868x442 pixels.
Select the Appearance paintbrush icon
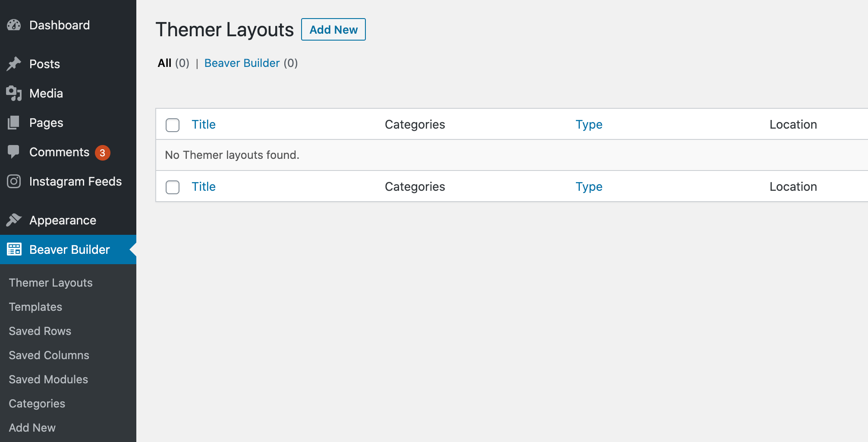point(13,220)
